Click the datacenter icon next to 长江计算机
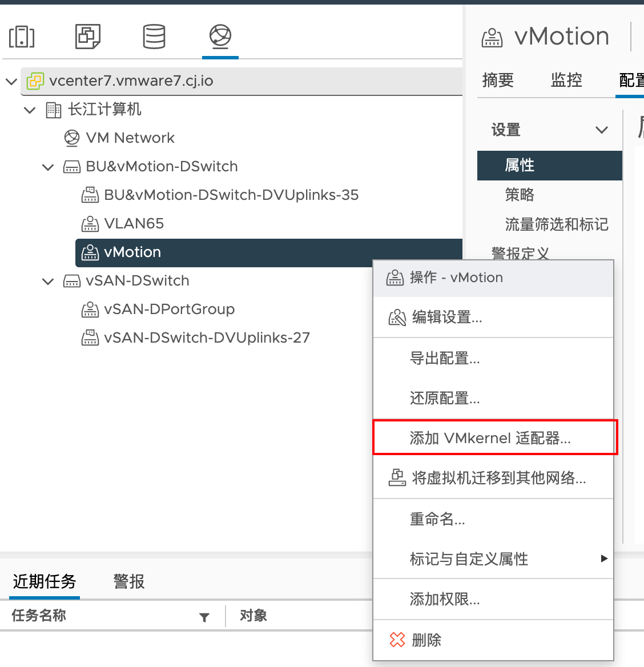 click(54, 110)
